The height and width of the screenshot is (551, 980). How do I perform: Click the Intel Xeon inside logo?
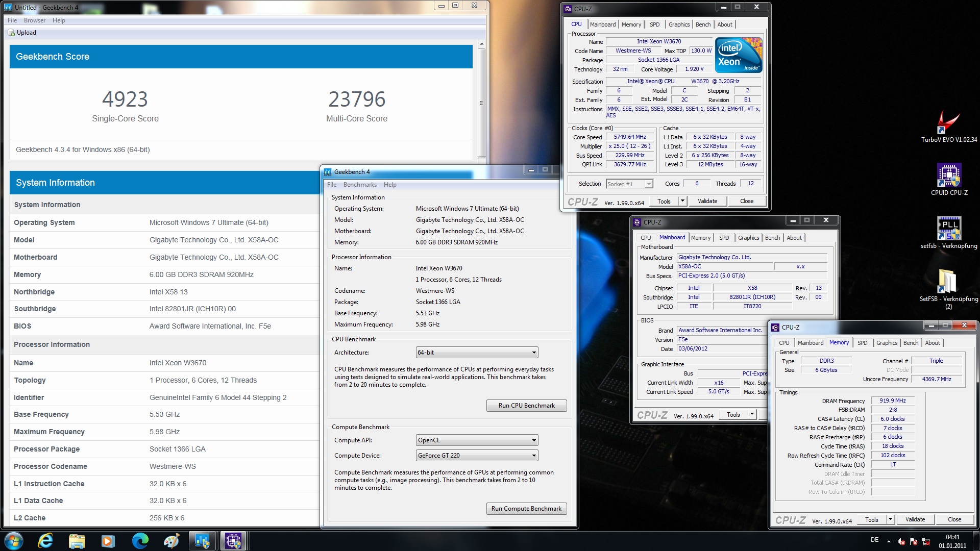[x=739, y=55]
